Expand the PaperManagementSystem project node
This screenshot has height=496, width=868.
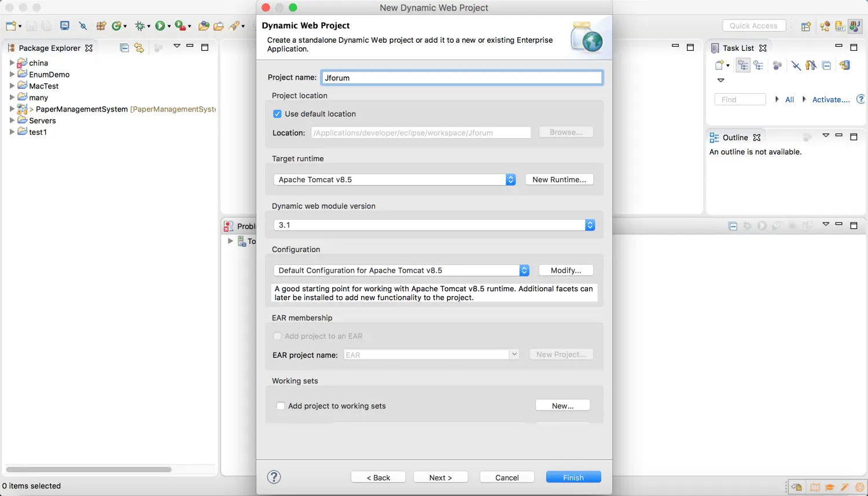(x=12, y=109)
